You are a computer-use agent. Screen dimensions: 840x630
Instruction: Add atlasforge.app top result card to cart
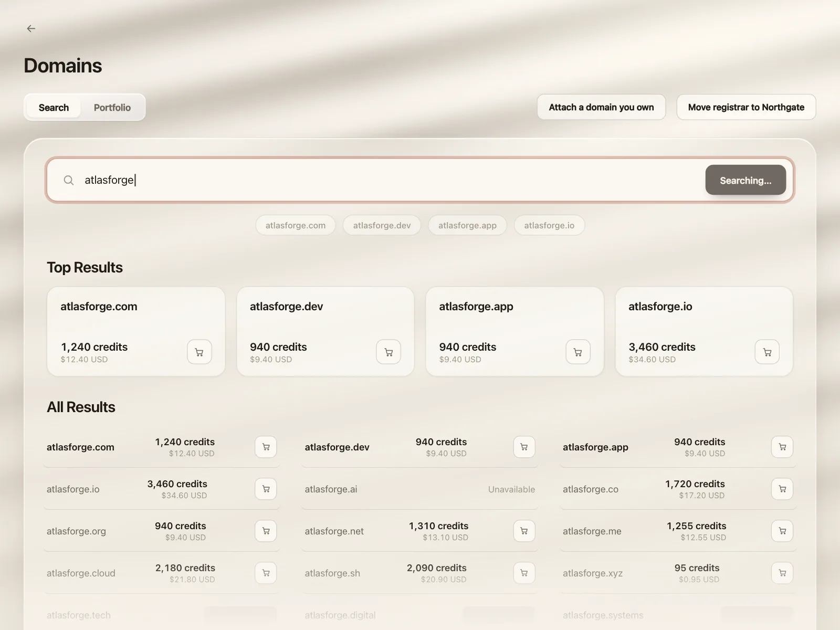(578, 352)
